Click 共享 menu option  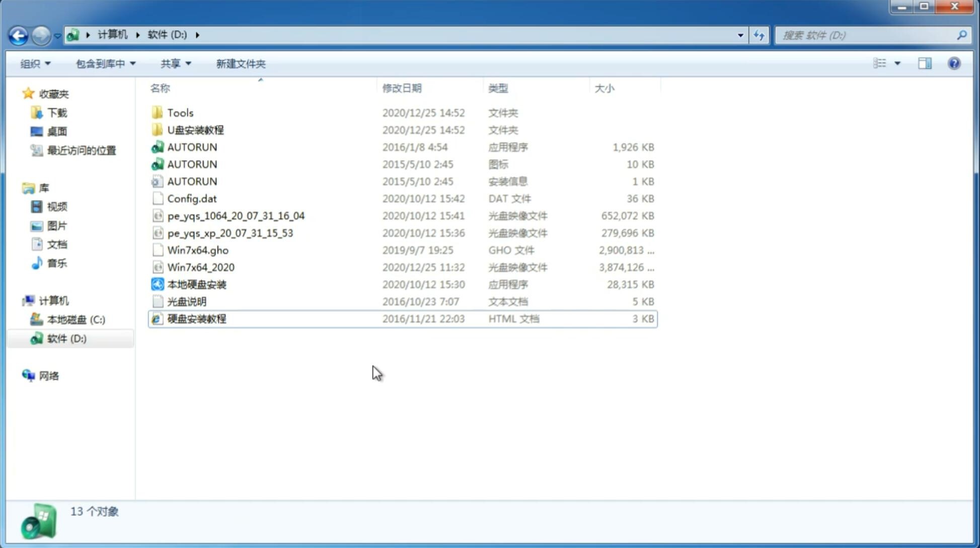pyautogui.click(x=173, y=63)
